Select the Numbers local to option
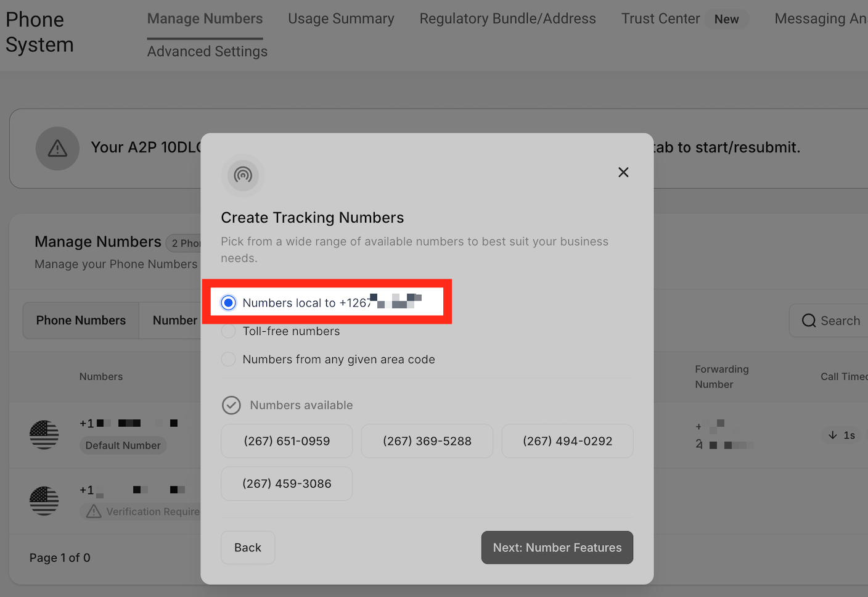 228,303
